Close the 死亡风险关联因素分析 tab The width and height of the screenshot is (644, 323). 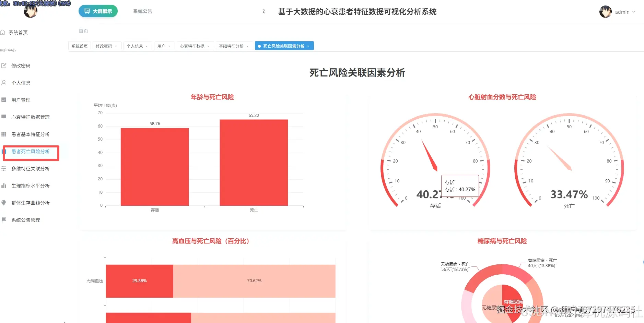308,46
